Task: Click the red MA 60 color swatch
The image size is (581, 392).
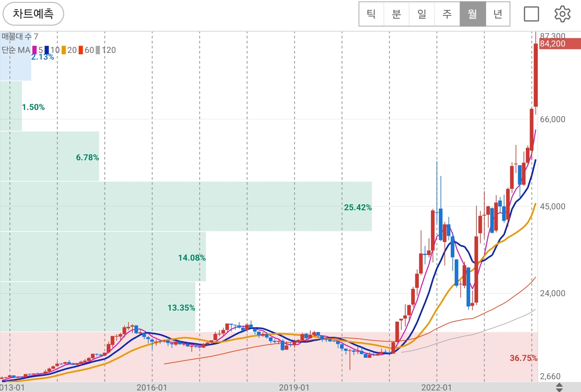Action: coord(81,50)
